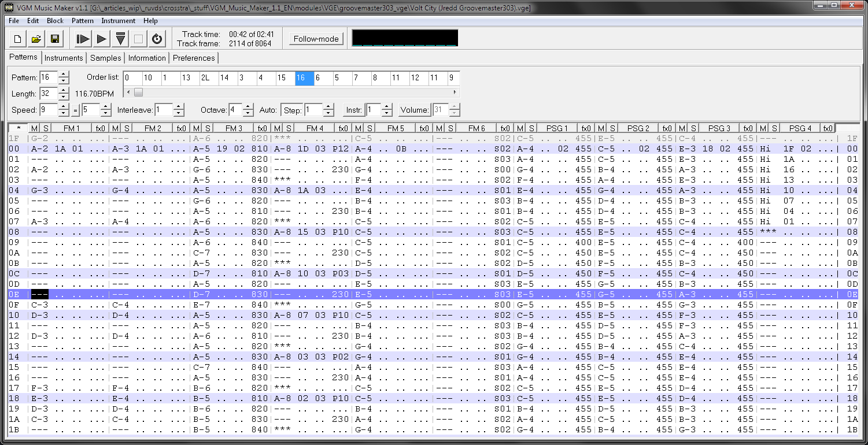Solo the FM 5 channel
The height and width of the screenshot is (445, 868).
pos(370,128)
